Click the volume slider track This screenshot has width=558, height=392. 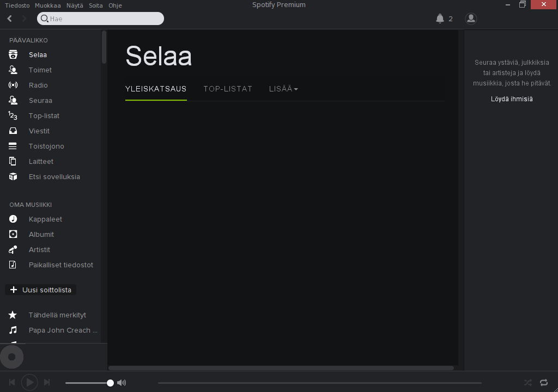(87, 383)
